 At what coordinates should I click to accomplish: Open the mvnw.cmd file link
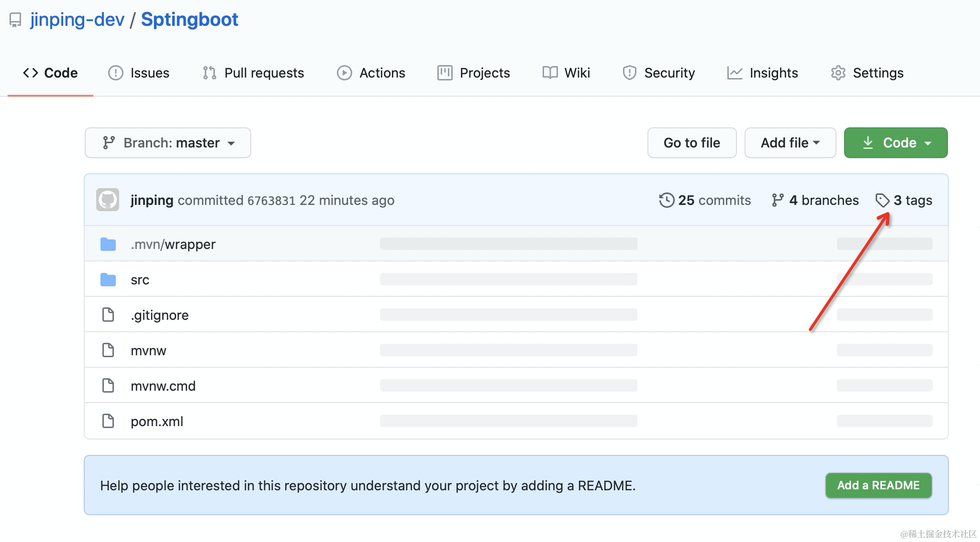coord(163,386)
